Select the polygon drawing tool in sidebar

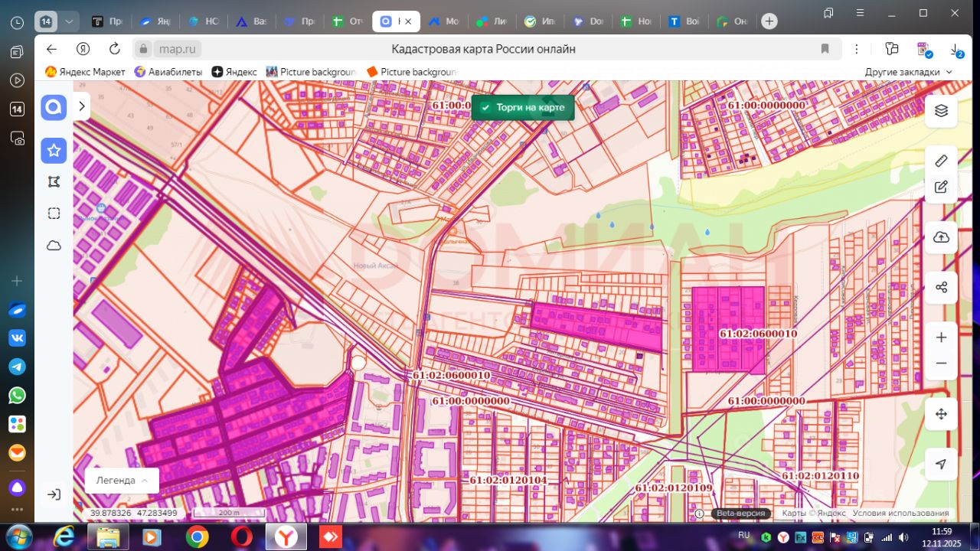click(54, 182)
